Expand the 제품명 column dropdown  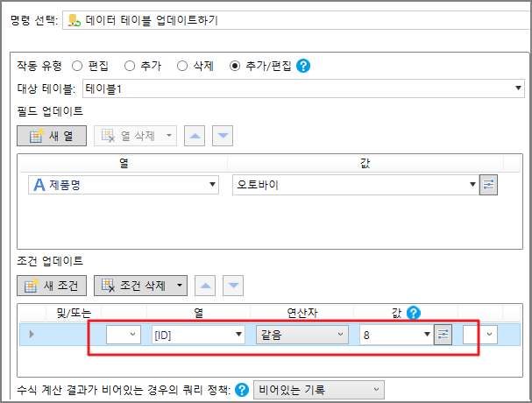pyautogui.click(x=213, y=185)
